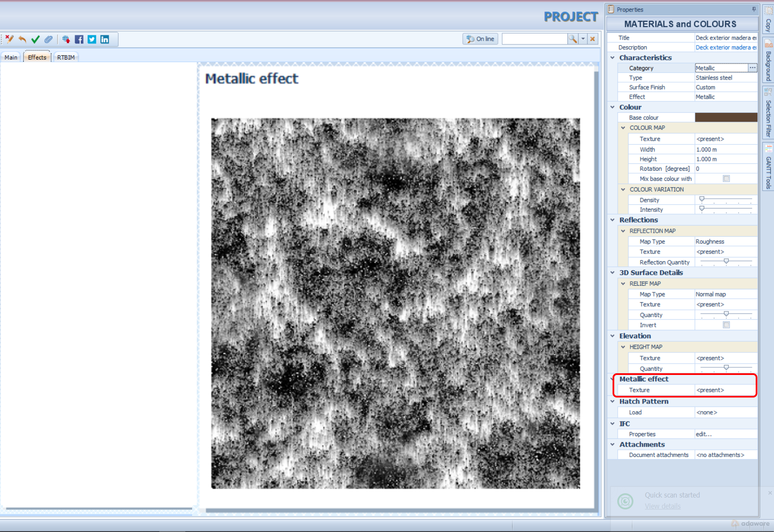Close the Quick scan started notification
The image size is (774, 532).
click(770, 493)
